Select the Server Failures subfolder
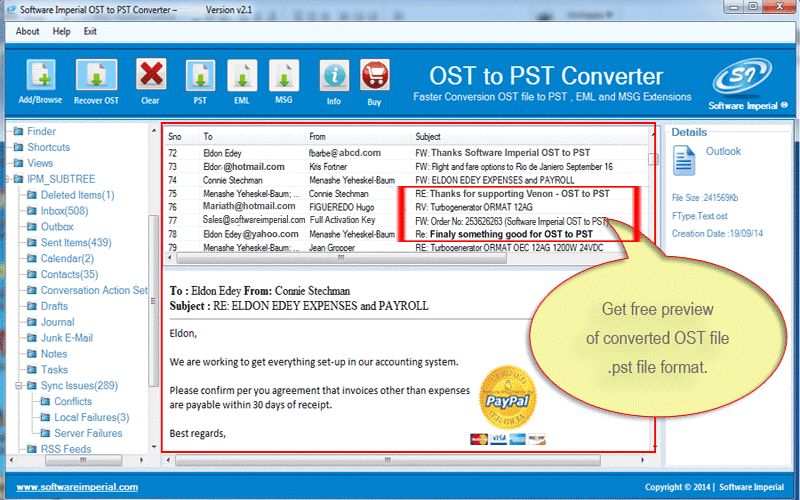800x500 pixels. tap(88, 433)
